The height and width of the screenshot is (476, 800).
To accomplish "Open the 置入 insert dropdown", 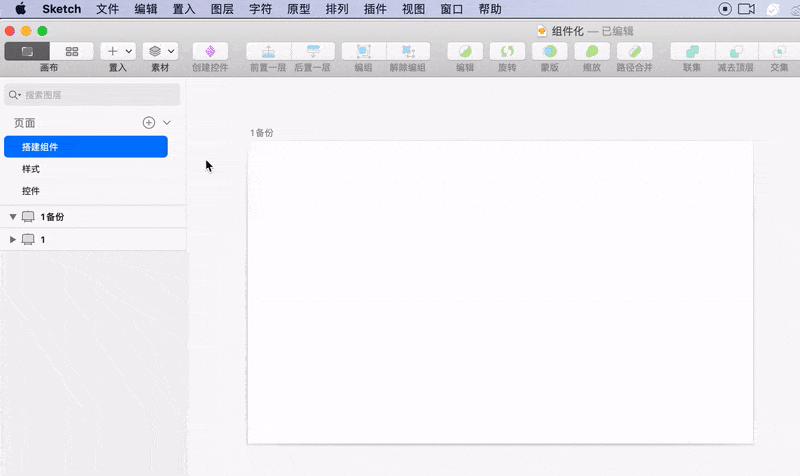I will [x=118, y=51].
